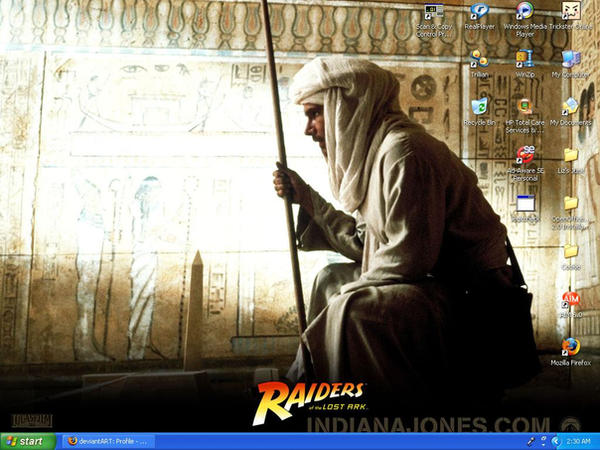Open the Windows Start menu

28,441
